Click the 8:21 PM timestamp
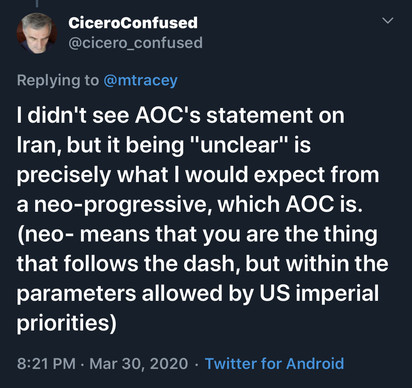Image resolution: width=412 pixels, height=388 pixels. pyautogui.click(x=46, y=363)
